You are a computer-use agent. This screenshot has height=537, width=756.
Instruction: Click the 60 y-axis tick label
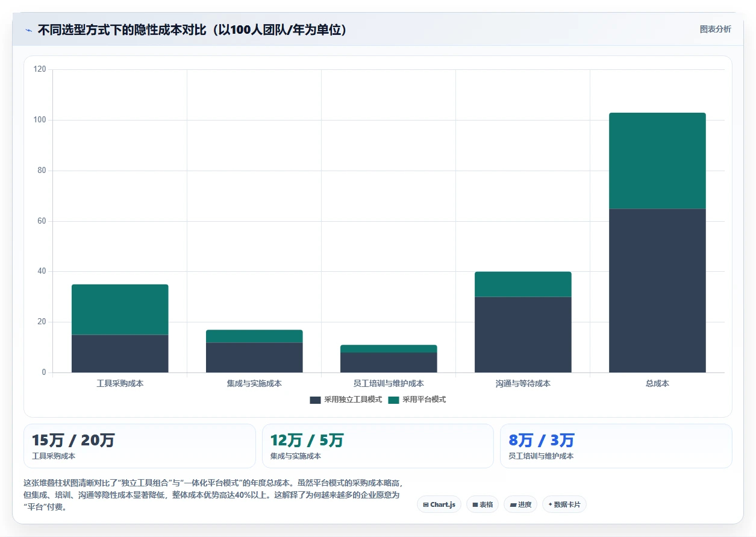point(42,221)
